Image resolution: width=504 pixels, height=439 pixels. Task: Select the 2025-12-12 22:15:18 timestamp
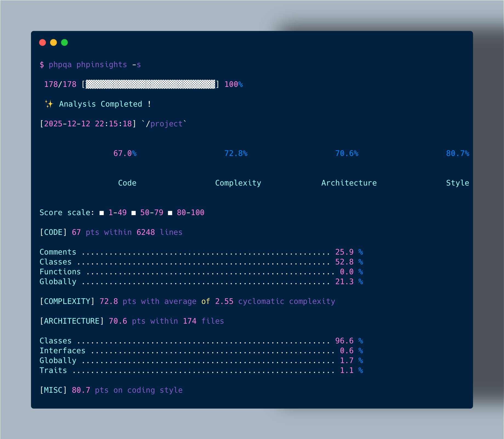[x=88, y=124]
